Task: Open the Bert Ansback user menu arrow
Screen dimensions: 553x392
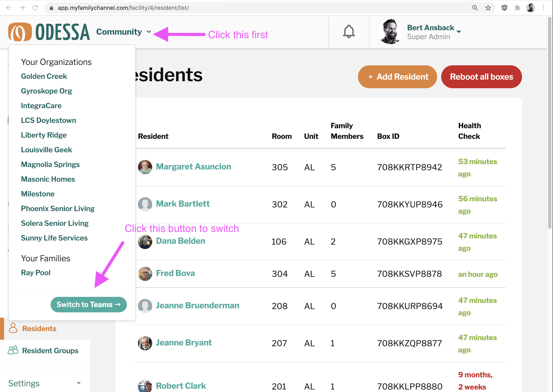Action: point(459,32)
